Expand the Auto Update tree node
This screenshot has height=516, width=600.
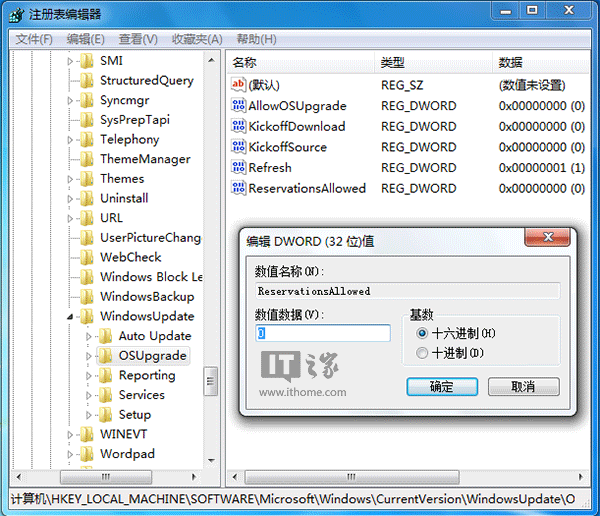coord(89,336)
